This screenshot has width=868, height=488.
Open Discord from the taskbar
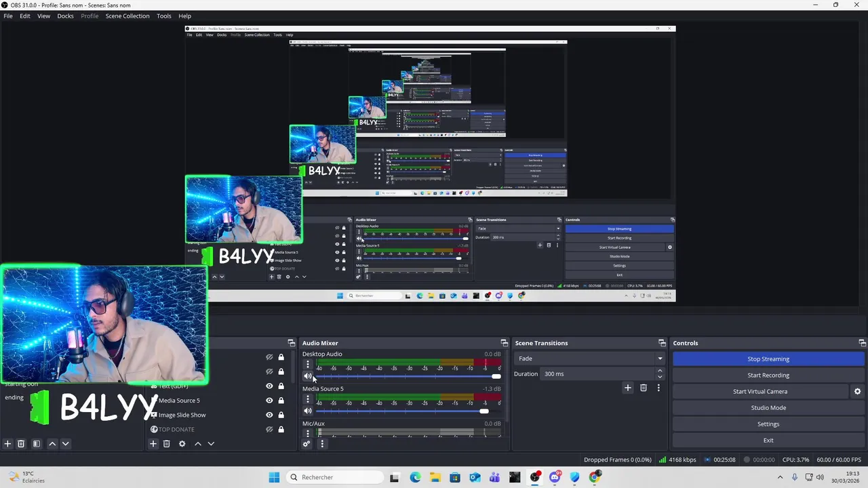[555, 477]
